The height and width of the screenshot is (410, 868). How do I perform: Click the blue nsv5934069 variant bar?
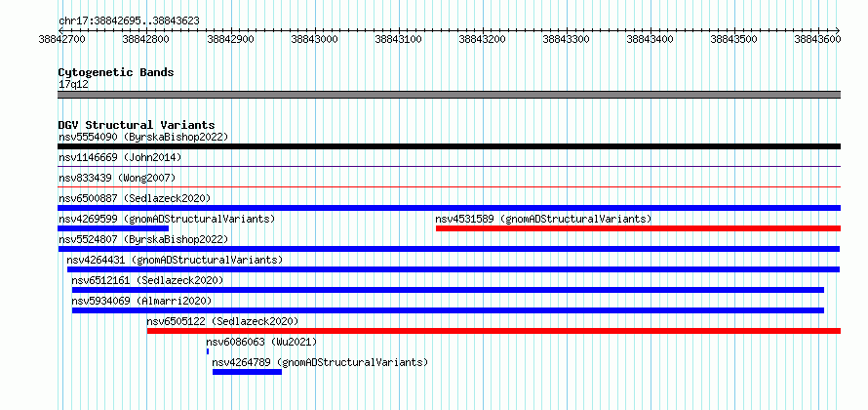click(448, 310)
